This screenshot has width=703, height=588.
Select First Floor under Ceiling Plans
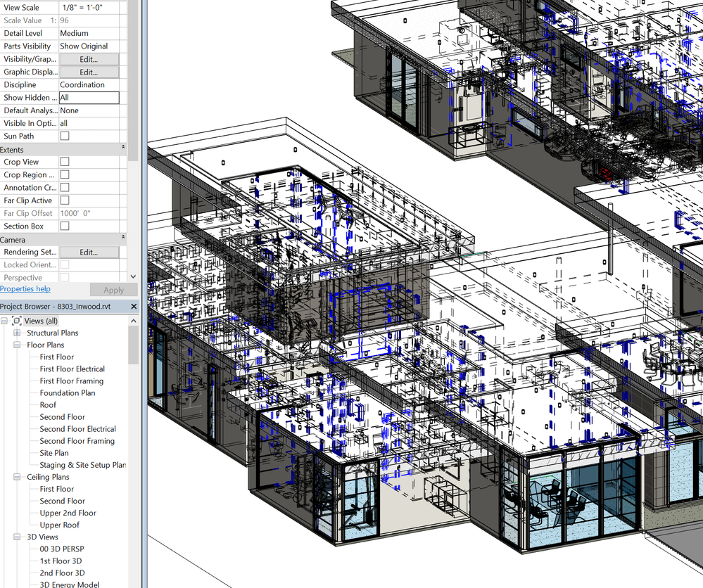click(x=56, y=489)
